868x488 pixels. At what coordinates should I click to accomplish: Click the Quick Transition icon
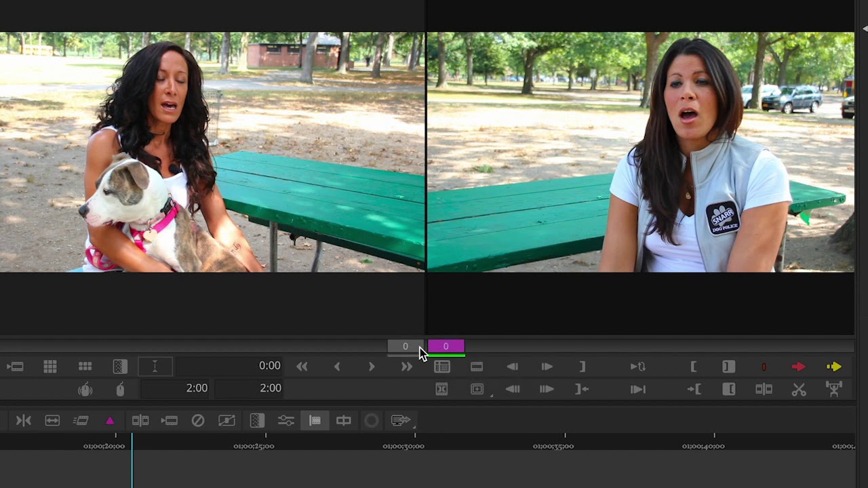click(226, 421)
